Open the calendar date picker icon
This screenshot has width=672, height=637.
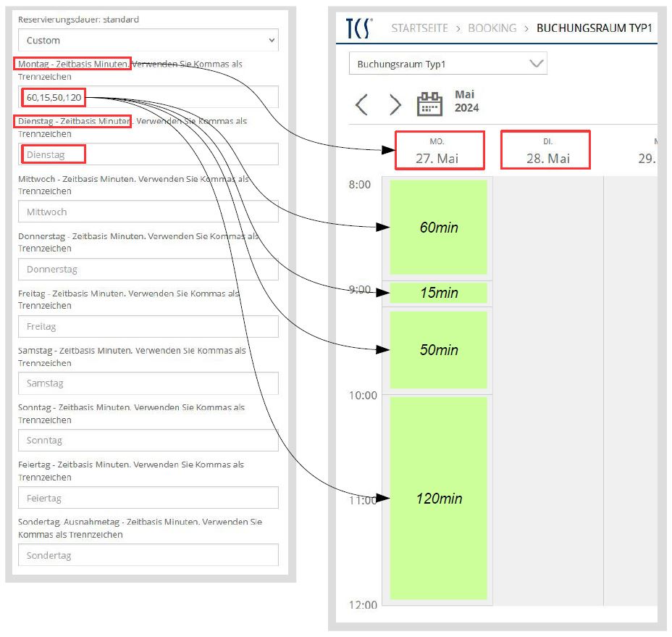coord(429,104)
